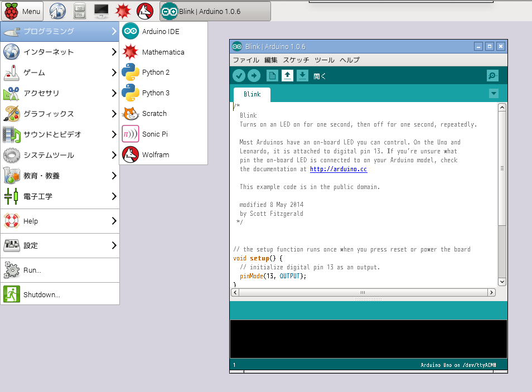
Task: Expand the グラフィックス menu category
Action: pyautogui.click(x=60, y=113)
